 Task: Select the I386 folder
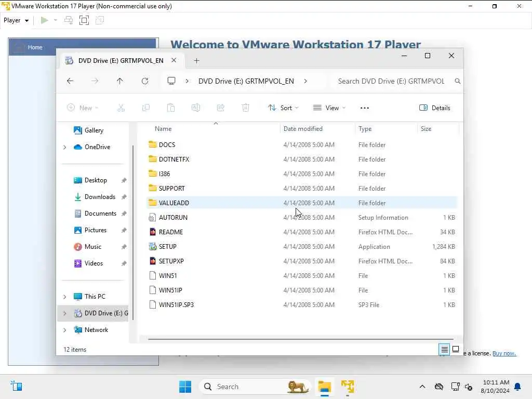(x=302, y=174)
